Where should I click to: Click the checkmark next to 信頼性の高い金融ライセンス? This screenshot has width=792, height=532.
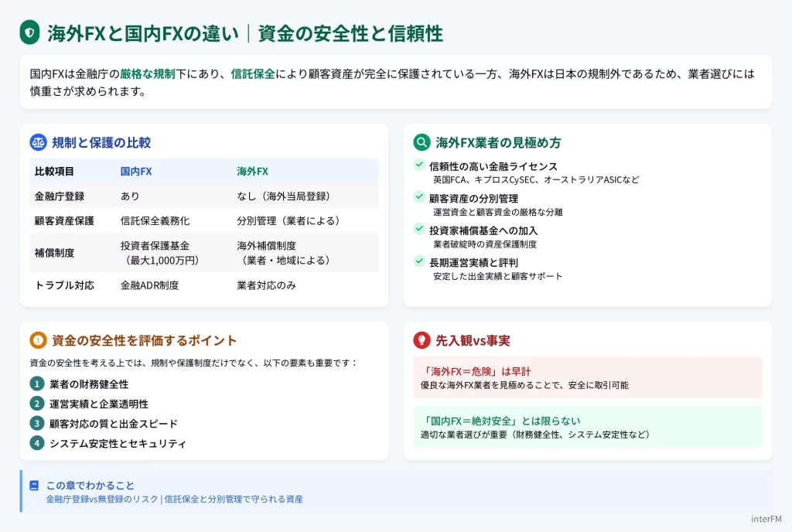[419, 165]
